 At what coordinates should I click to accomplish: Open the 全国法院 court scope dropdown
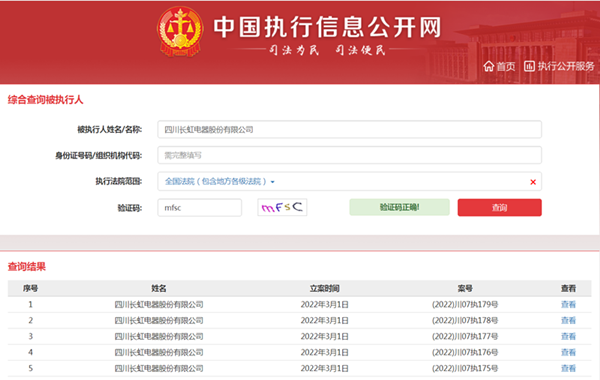(220, 181)
